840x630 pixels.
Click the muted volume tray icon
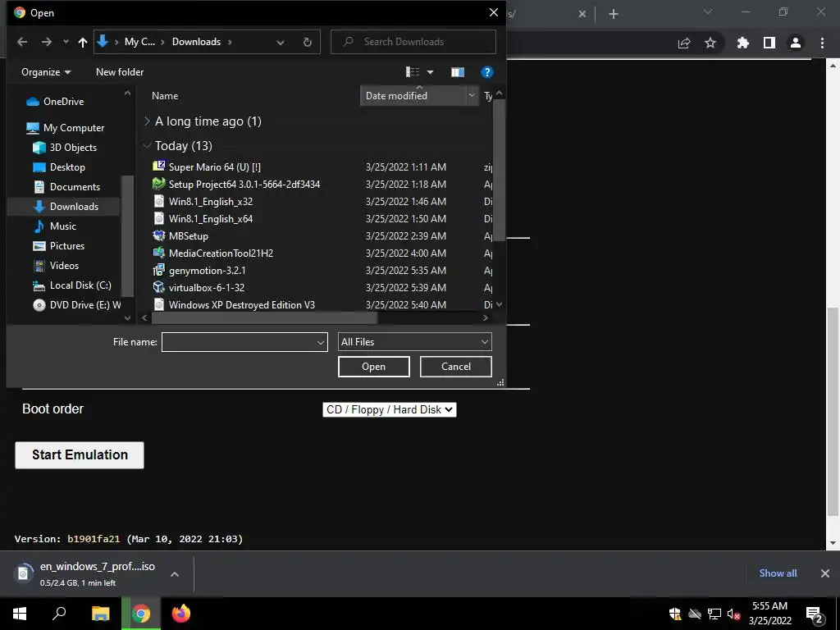pos(734,614)
